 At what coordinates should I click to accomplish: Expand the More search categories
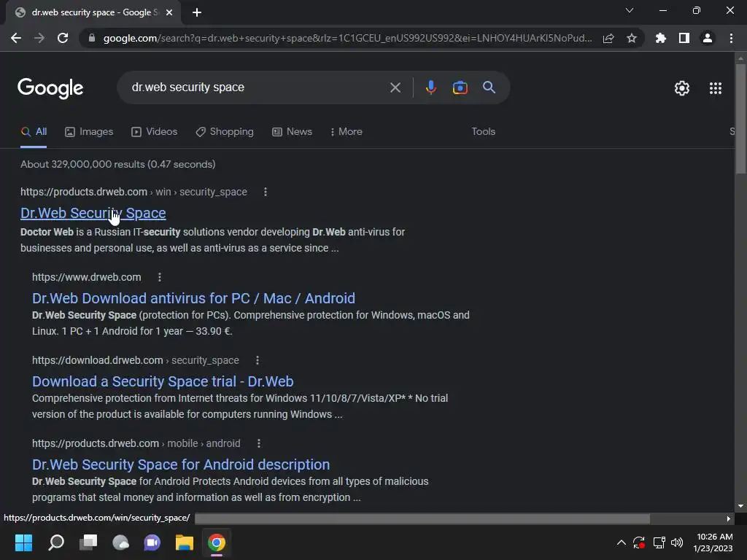(x=347, y=132)
